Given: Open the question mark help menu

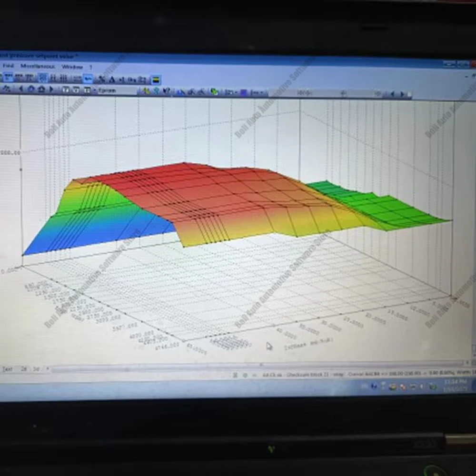Looking at the screenshot, I should tap(91, 67).
